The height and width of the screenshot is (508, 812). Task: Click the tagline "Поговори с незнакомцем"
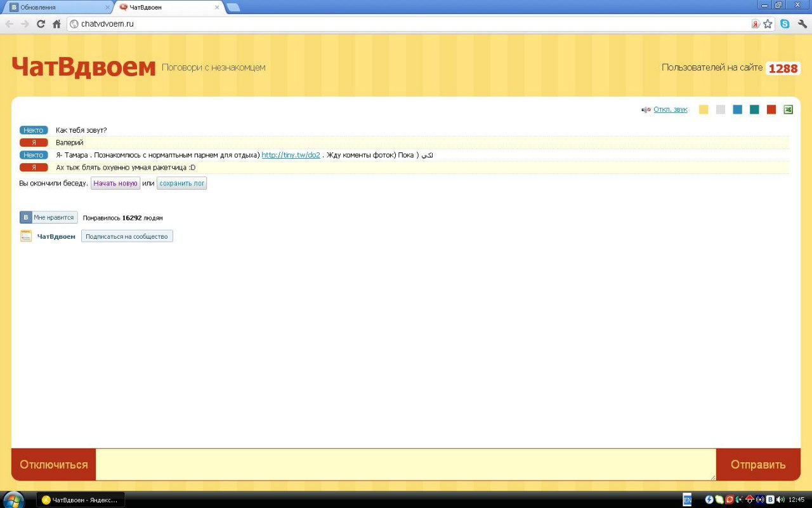click(214, 67)
